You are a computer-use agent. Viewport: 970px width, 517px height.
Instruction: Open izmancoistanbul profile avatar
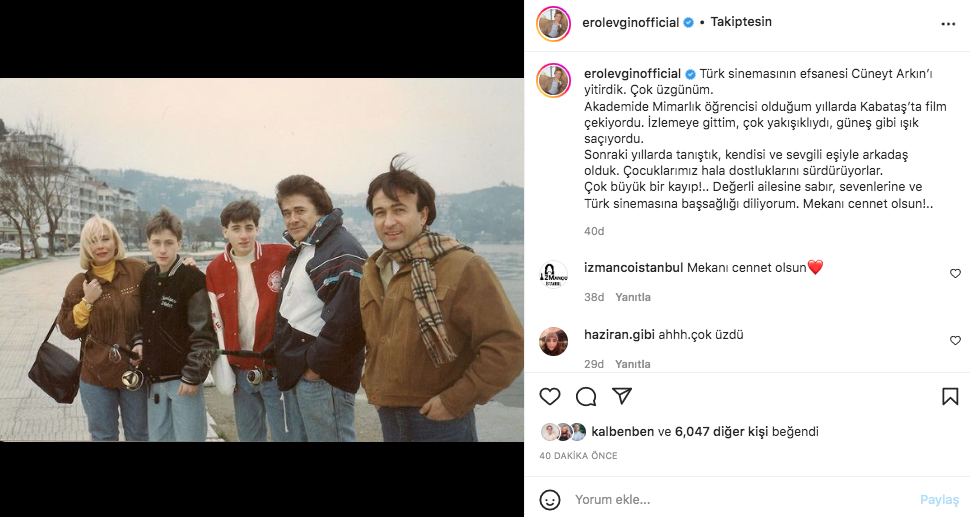(x=553, y=275)
